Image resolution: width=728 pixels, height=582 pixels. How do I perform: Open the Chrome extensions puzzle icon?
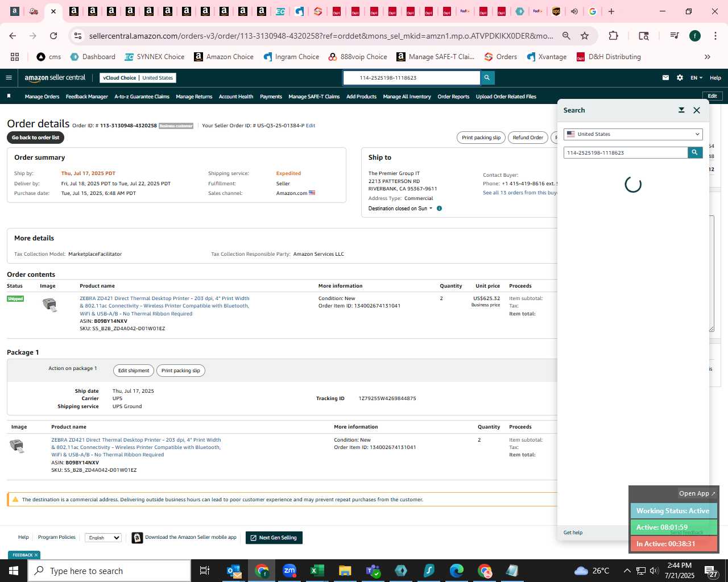tap(613, 36)
